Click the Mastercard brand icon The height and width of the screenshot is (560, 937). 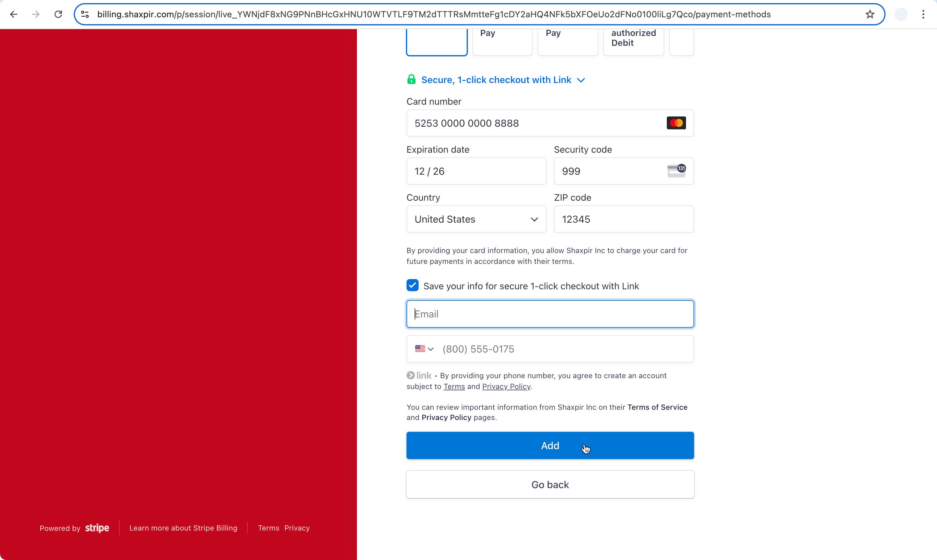[x=676, y=123]
